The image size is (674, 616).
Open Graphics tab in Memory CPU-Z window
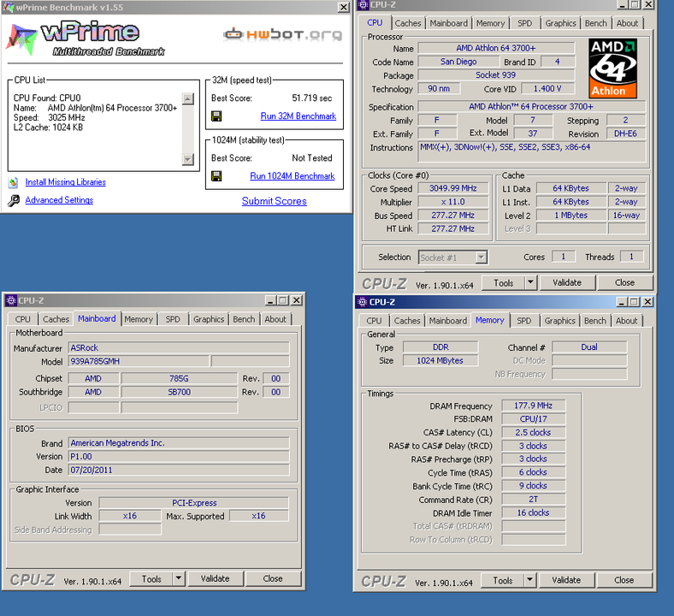pyautogui.click(x=559, y=321)
